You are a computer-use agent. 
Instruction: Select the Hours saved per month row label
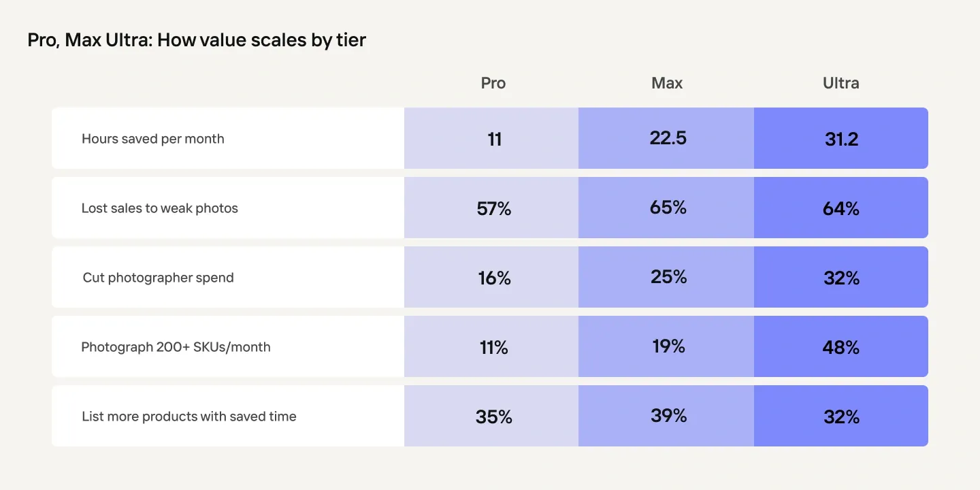point(153,139)
